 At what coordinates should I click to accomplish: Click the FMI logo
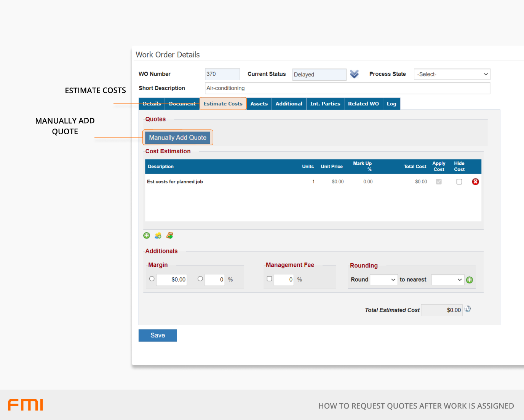26,405
